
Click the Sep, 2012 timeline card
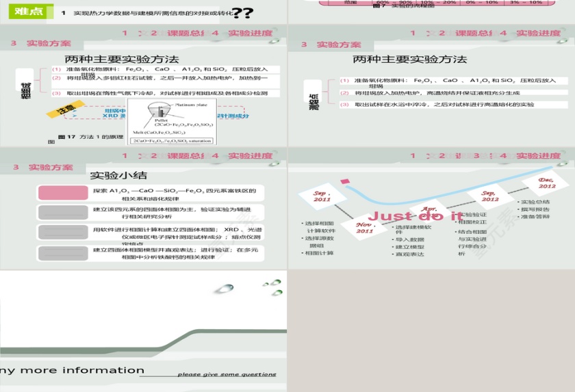coord(490,196)
